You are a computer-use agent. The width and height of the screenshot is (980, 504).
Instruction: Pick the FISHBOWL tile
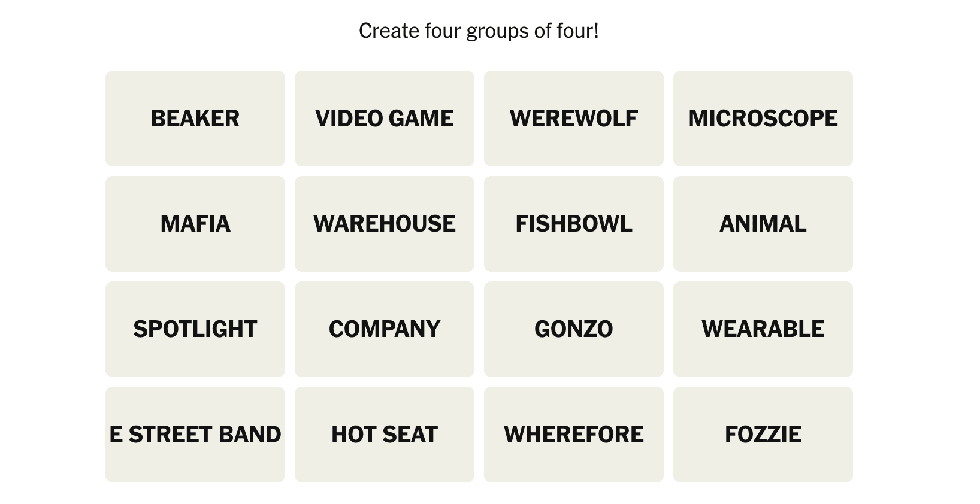pos(574,224)
